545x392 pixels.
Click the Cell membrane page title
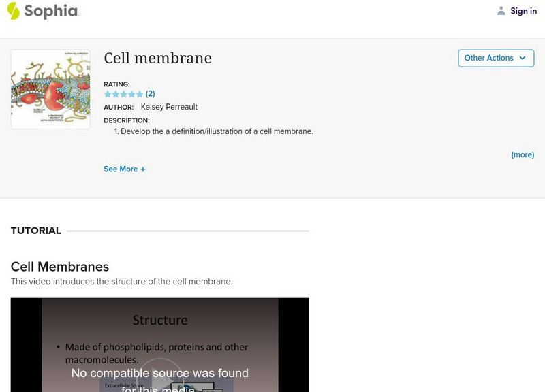pyautogui.click(x=157, y=59)
